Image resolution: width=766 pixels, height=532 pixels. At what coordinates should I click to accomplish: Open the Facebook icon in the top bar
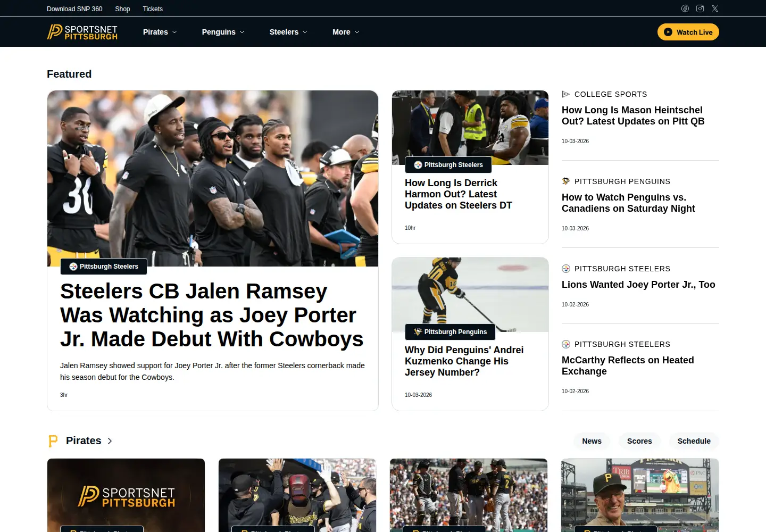685,9
